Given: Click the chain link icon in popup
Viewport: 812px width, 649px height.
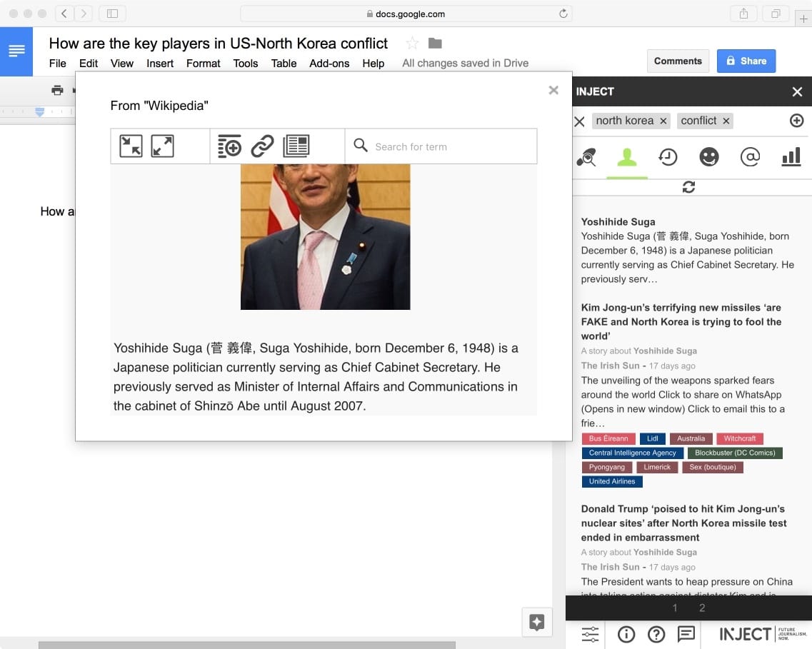Looking at the screenshot, I should coord(262,146).
